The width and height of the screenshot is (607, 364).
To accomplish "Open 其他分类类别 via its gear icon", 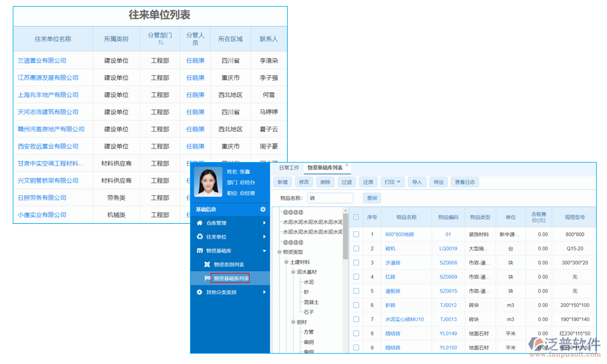I will point(198,291).
